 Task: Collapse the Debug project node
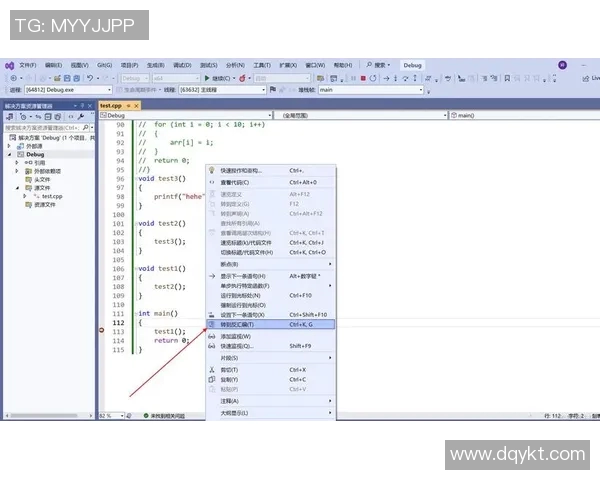[x=9, y=155]
